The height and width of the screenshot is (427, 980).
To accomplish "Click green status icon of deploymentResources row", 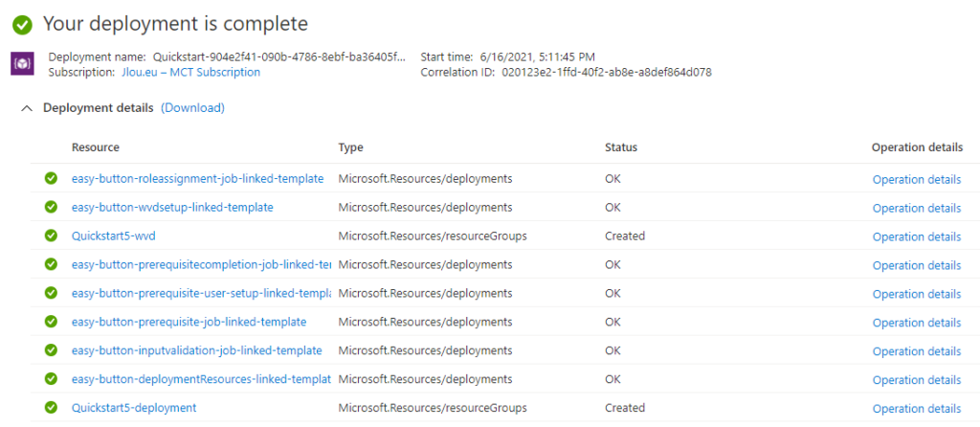I will click(x=52, y=379).
